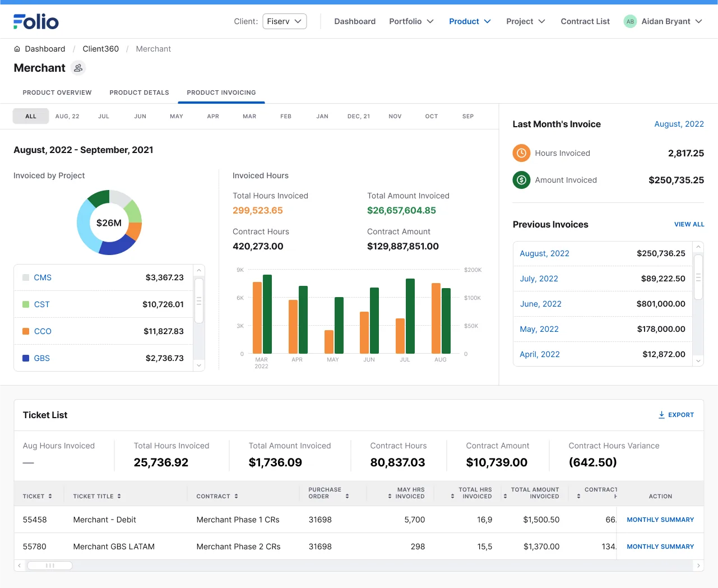Click the down arrow in Previous Invoices scrollbar
Screen dimensions: 718x588
[698, 361]
